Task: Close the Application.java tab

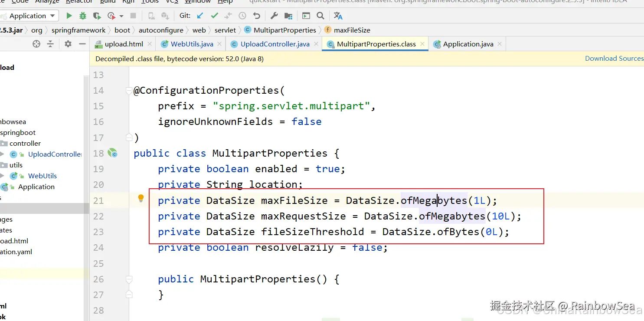Action: 500,44
